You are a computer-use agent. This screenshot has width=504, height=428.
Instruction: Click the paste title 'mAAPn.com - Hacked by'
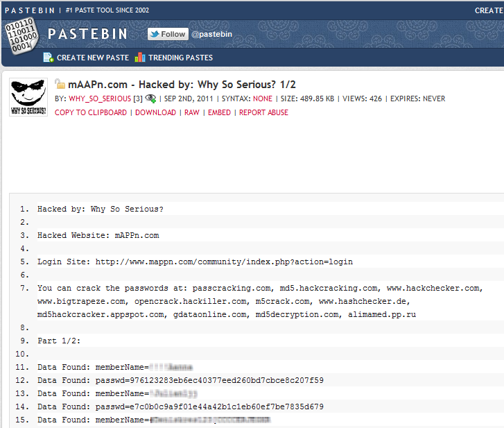coord(182,85)
